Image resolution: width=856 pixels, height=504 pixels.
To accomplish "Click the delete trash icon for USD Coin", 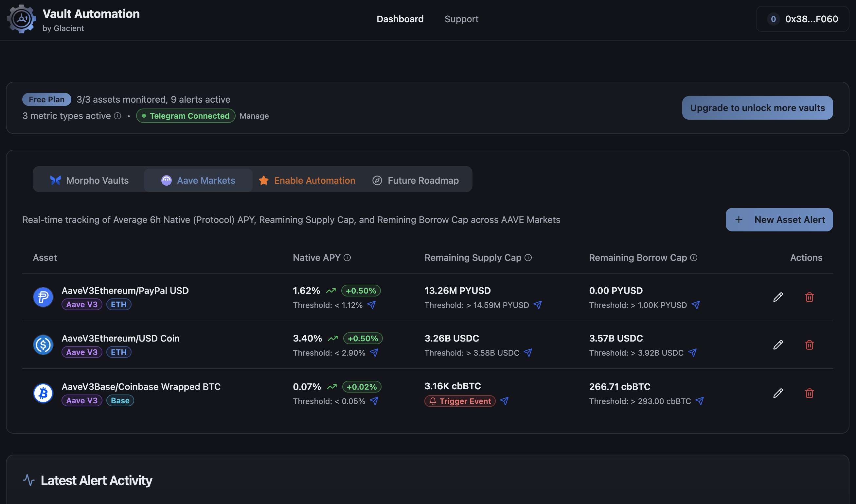I will click(810, 345).
